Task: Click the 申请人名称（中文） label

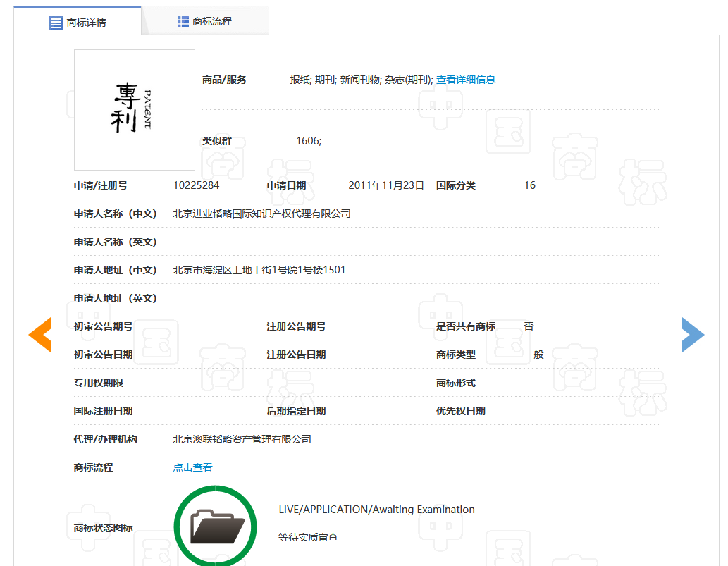Action: point(115,214)
